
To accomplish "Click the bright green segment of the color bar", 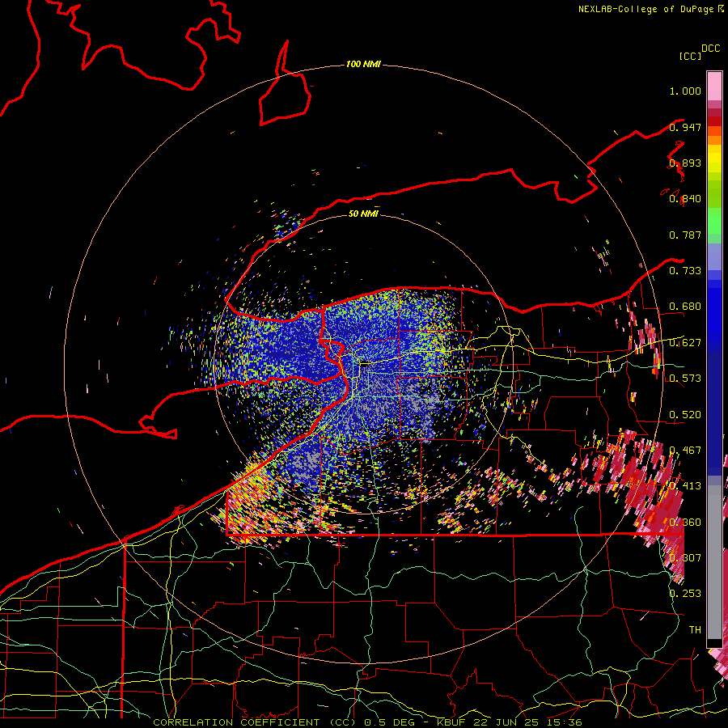I will tap(714, 221).
